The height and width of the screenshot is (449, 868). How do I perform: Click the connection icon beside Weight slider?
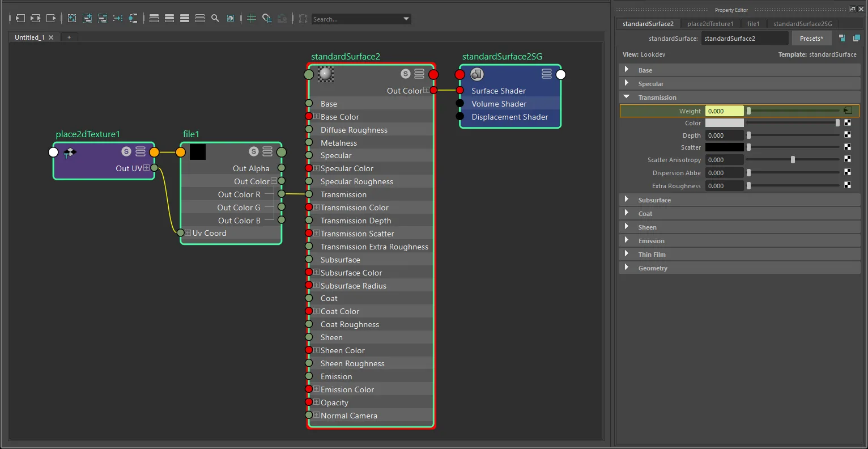pyautogui.click(x=848, y=111)
